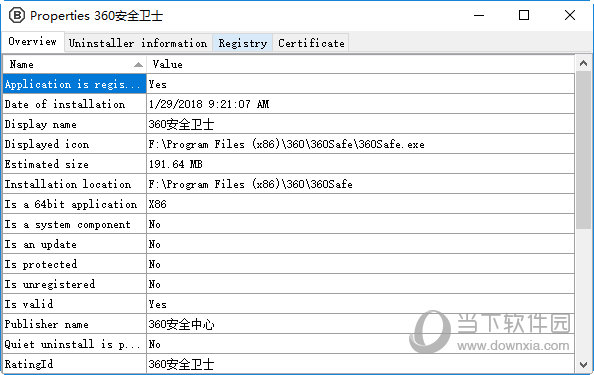Click the Display name value '360安全卫士'
The image size is (594, 375).
pos(181,124)
